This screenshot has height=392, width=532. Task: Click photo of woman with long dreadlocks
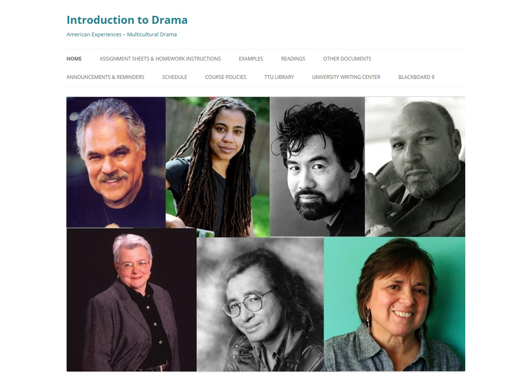pos(218,167)
